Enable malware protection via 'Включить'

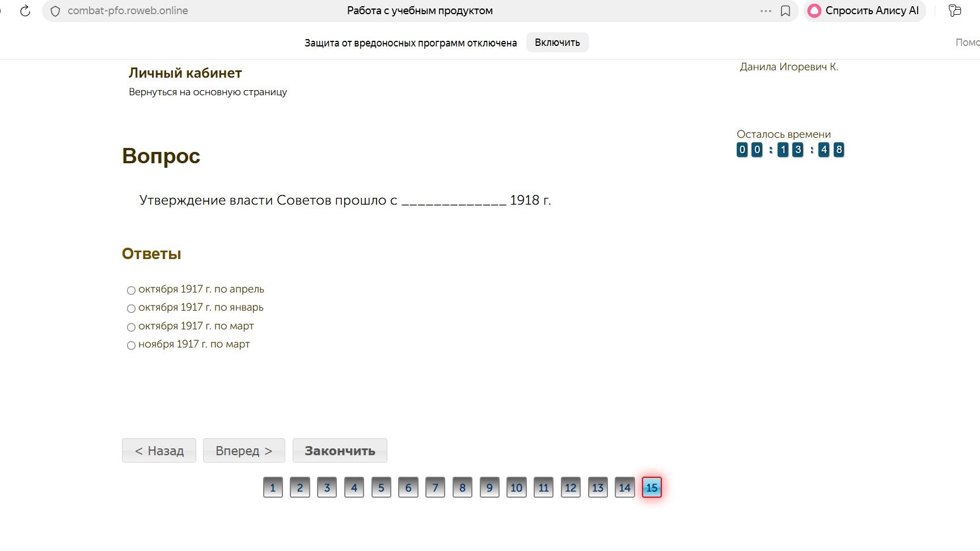point(557,43)
